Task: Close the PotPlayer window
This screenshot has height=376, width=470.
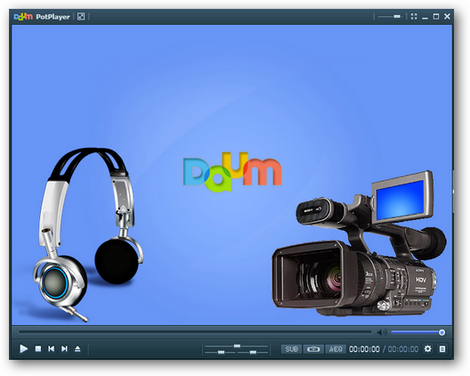Action: (447, 16)
